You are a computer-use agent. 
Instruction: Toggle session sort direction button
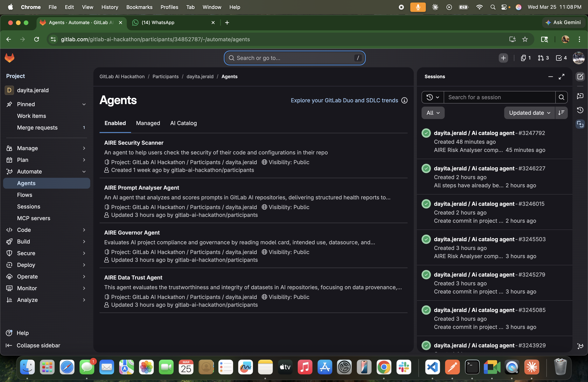pos(561,113)
